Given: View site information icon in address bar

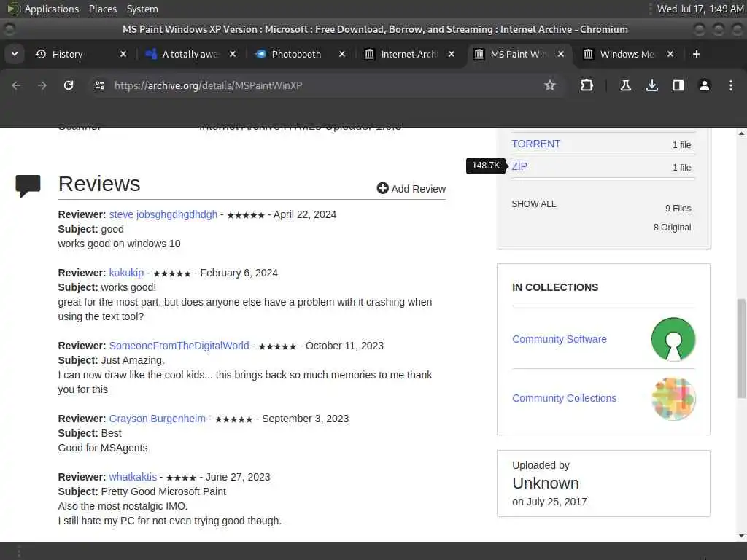Looking at the screenshot, I should tap(99, 85).
